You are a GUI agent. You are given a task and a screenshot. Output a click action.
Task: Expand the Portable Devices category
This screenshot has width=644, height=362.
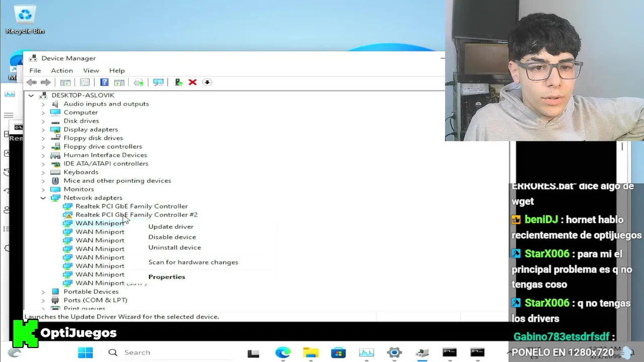[x=43, y=292]
